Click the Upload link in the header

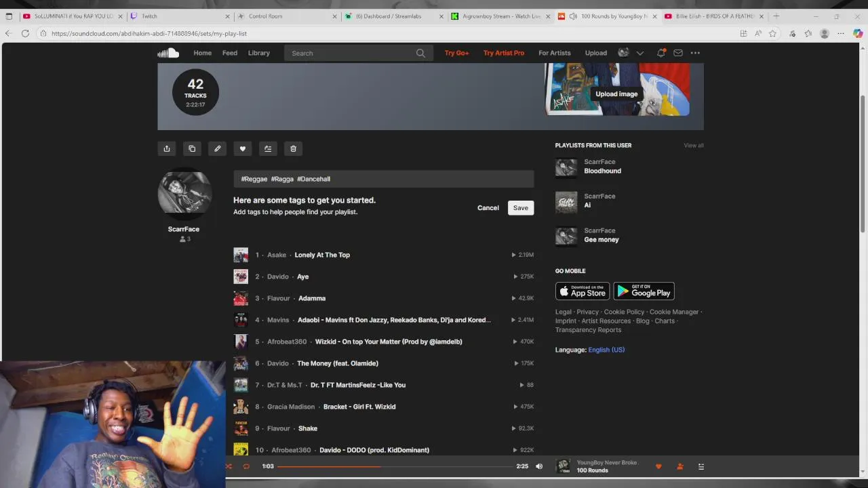pyautogui.click(x=596, y=53)
